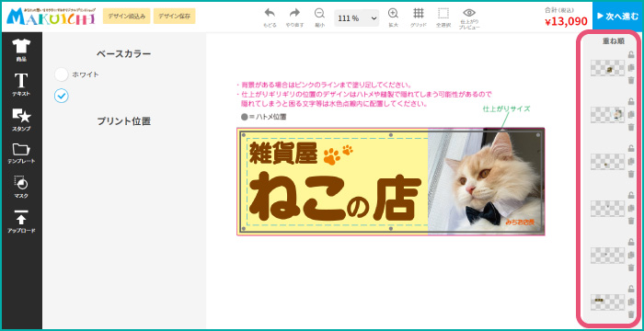This screenshot has width=644, height=331.
Task: Delete the third layer in 重ね順
Action: click(631, 174)
